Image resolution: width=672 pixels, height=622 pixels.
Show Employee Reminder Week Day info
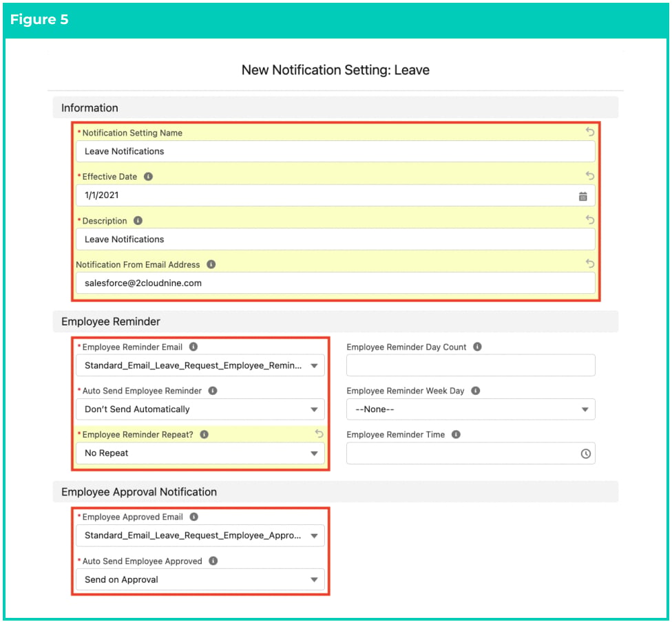[x=476, y=391]
